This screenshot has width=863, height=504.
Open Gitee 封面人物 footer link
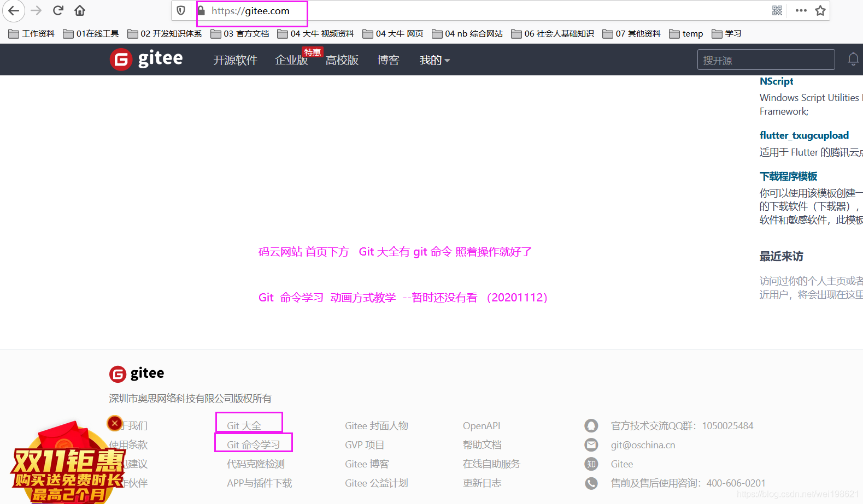tap(377, 426)
